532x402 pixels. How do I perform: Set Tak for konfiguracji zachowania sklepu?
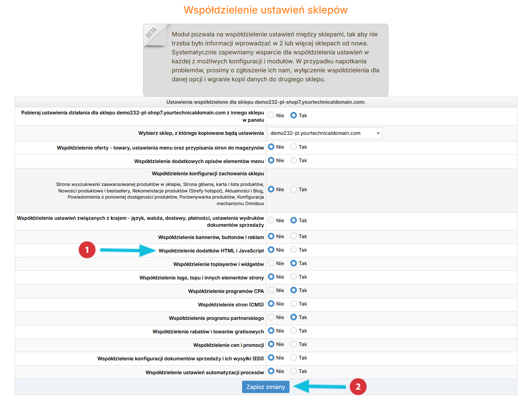point(294,189)
